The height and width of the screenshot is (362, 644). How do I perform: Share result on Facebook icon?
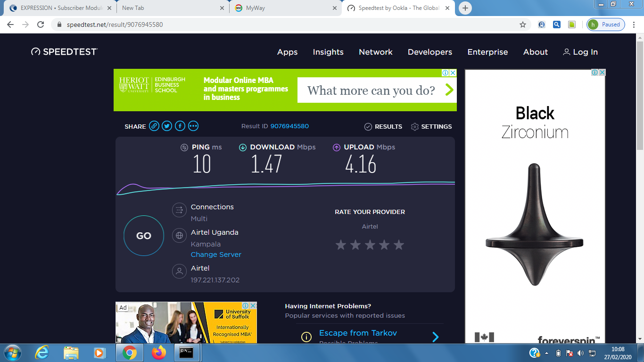point(180,126)
